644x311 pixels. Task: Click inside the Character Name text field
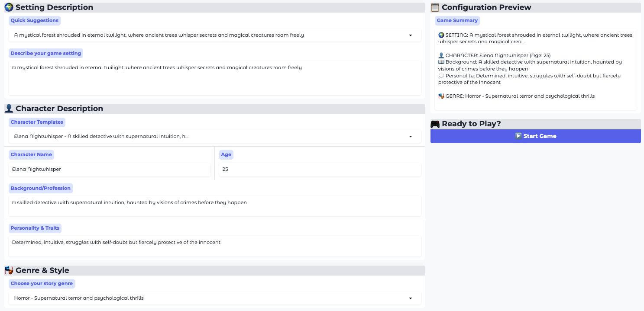108,169
